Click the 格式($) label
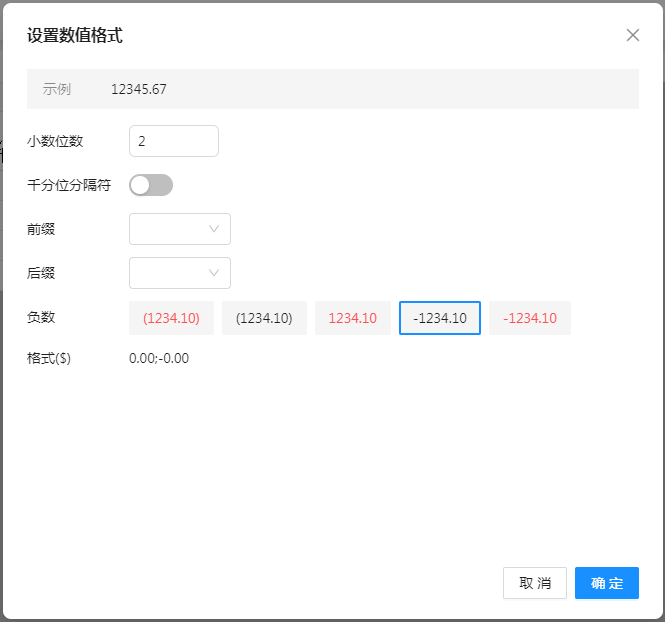This screenshot has width=665, height=622. pos(49,358)
